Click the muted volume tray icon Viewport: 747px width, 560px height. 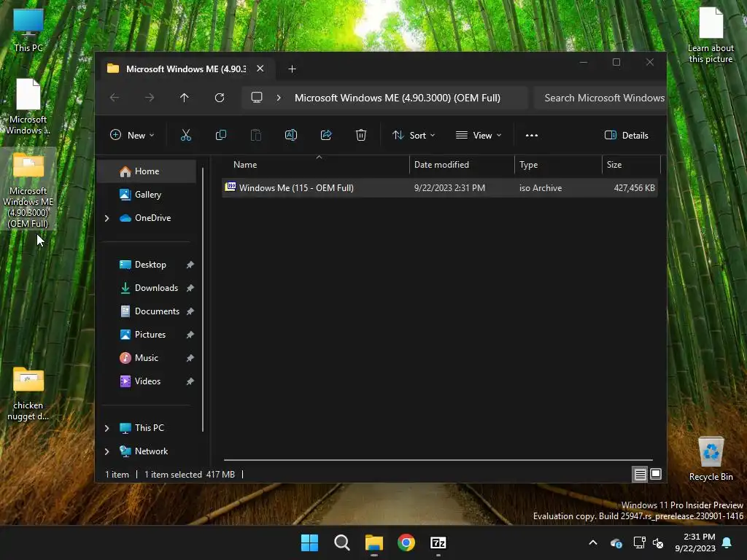point(658,542)
